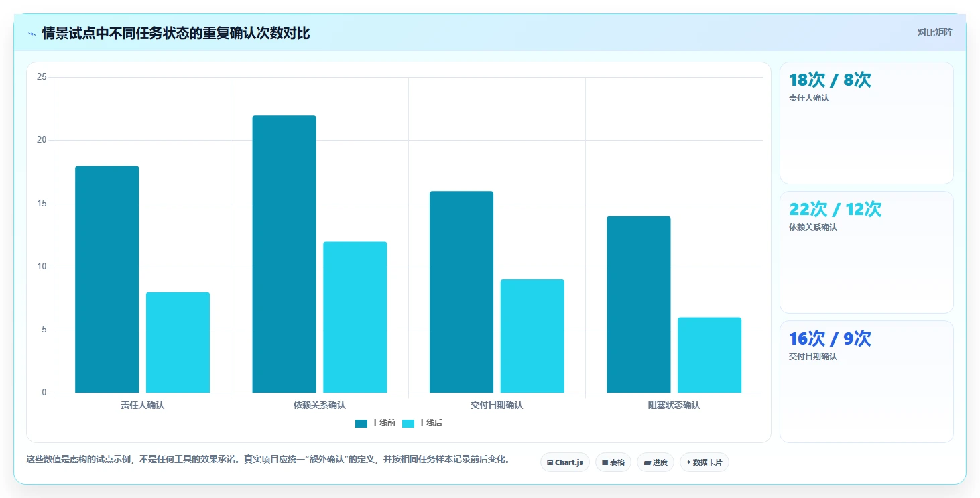980x498 pixels.
Task: Select the 表格 chip
Action: [613, 462]
